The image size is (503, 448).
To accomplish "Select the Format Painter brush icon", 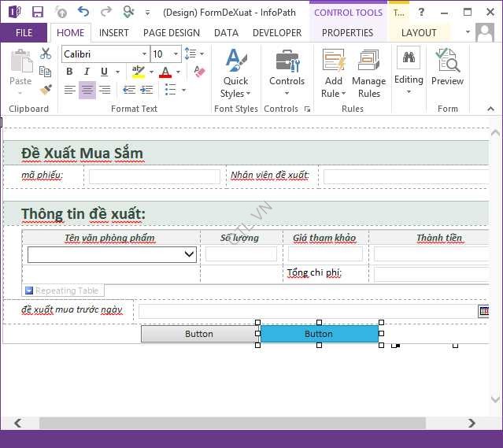I will point(46,90).
